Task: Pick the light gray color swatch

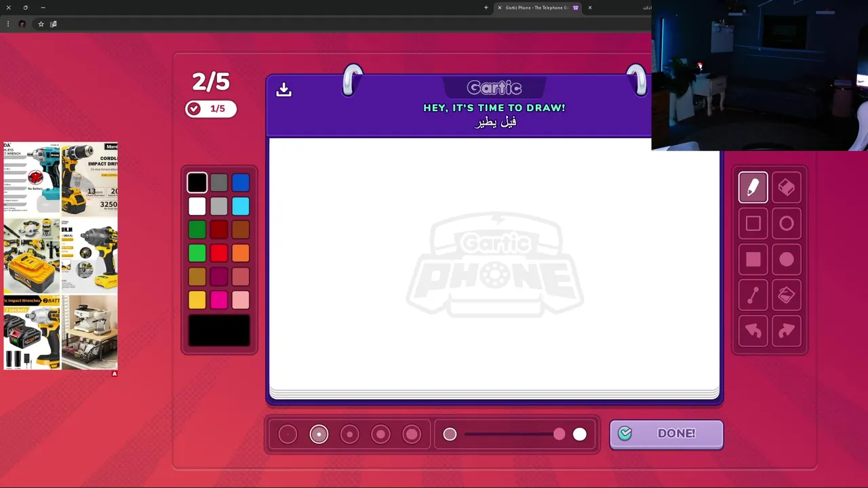Action: [x=219, y=206]
